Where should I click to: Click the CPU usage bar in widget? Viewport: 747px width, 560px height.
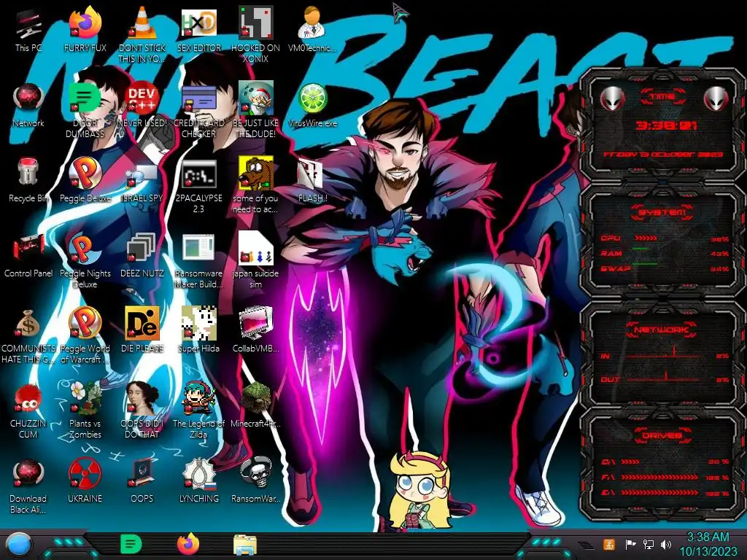point(646,238)
